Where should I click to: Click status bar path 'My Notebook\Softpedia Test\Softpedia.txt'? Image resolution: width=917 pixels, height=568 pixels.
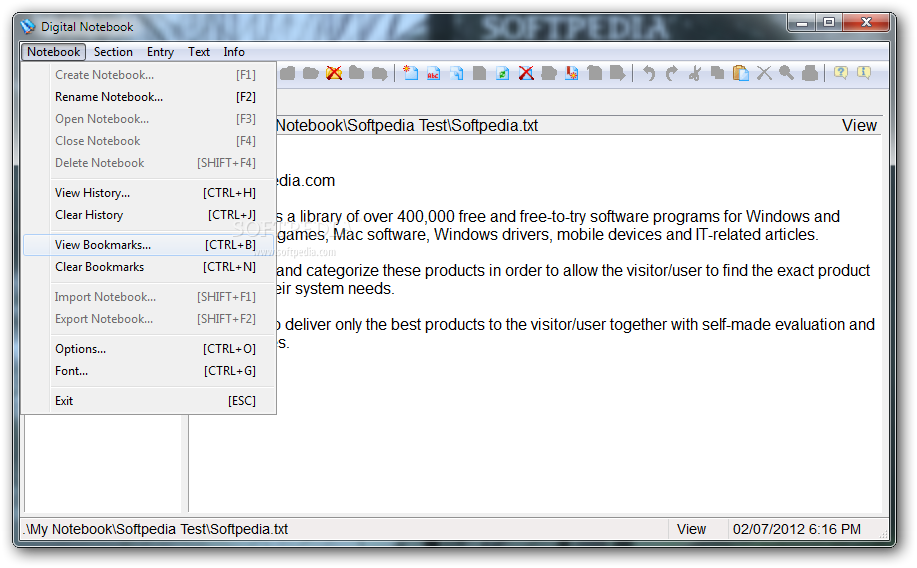click(157, 529)
